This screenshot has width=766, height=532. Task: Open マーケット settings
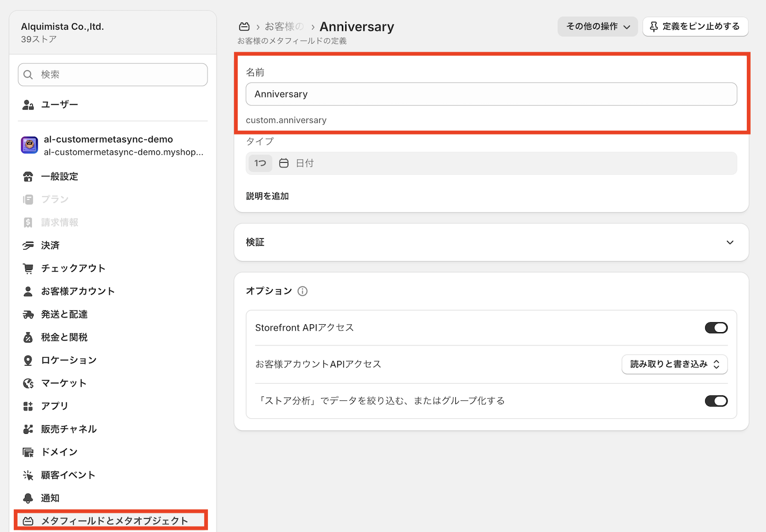click(x=113, y=383)
